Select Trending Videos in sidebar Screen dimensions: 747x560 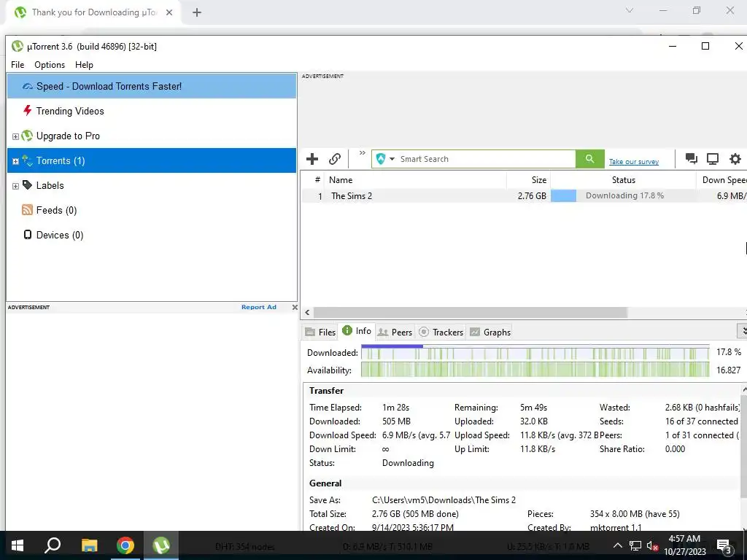coord(152,111)
